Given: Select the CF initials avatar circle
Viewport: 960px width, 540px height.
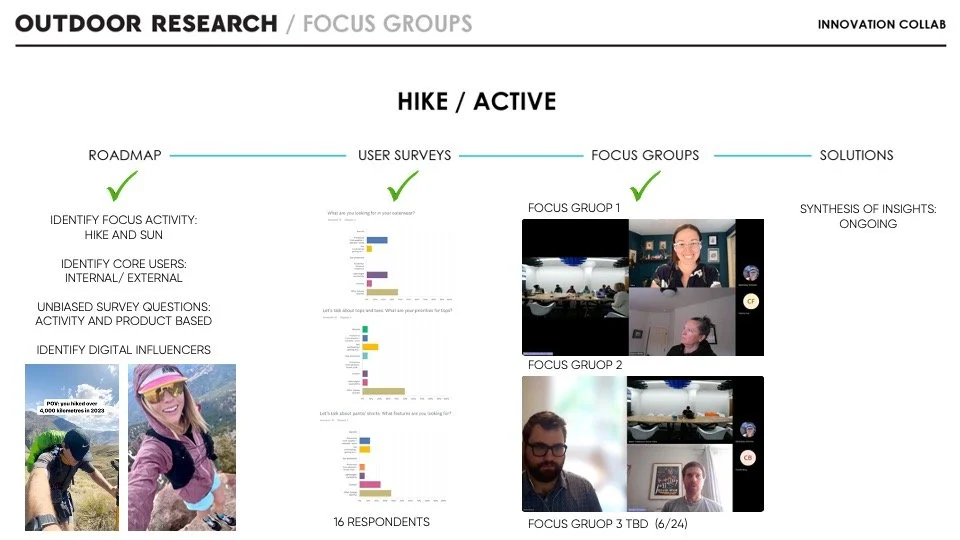Looking at the screenshot, I should 751,301.
